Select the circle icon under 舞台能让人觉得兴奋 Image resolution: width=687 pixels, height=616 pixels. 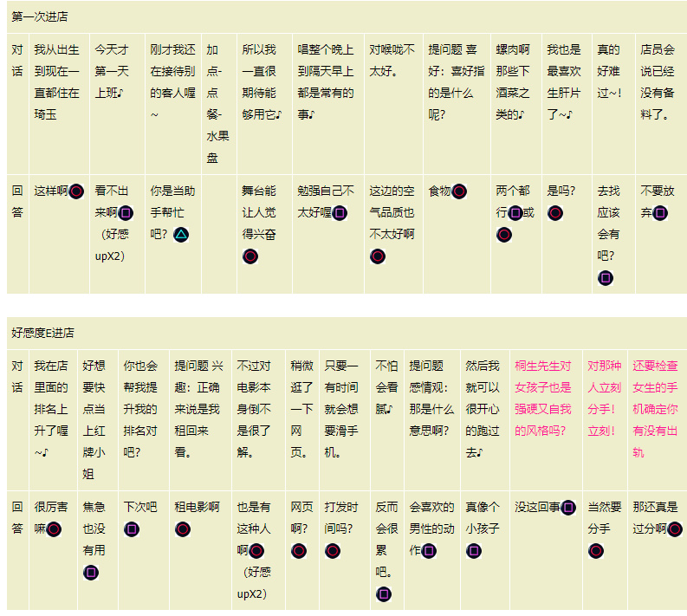click(x=250, y=256)
